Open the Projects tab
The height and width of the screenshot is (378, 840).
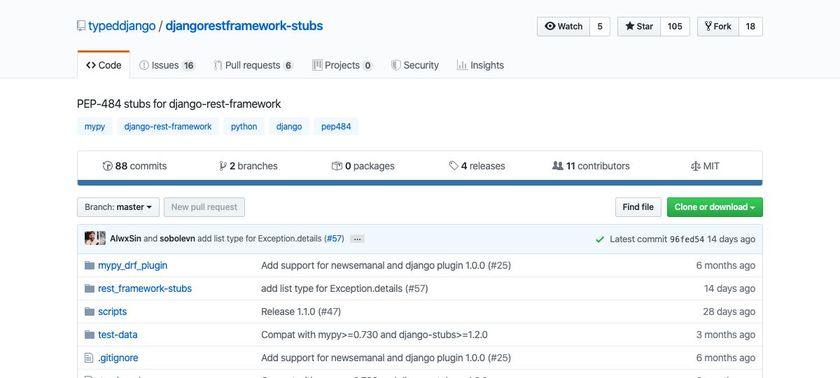342,65
